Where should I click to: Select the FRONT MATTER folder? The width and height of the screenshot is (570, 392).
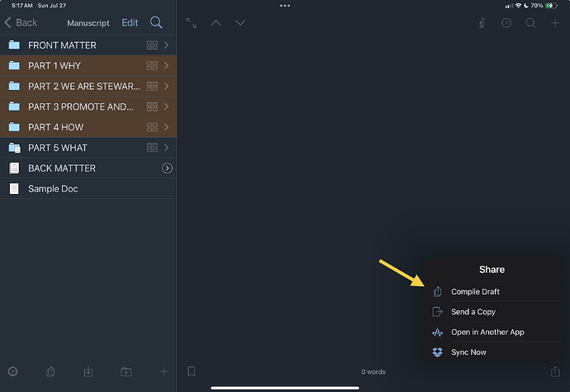(88, 45)
